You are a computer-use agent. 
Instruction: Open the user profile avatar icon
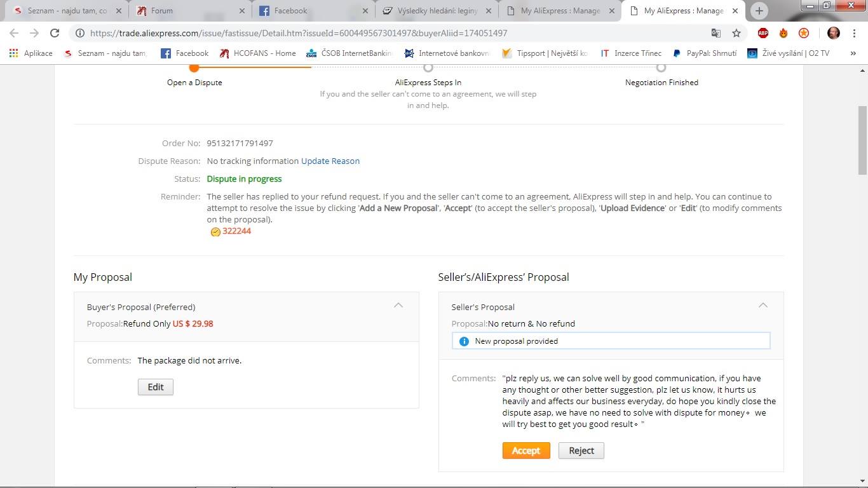pyautogui.click(x=834, y=33)
